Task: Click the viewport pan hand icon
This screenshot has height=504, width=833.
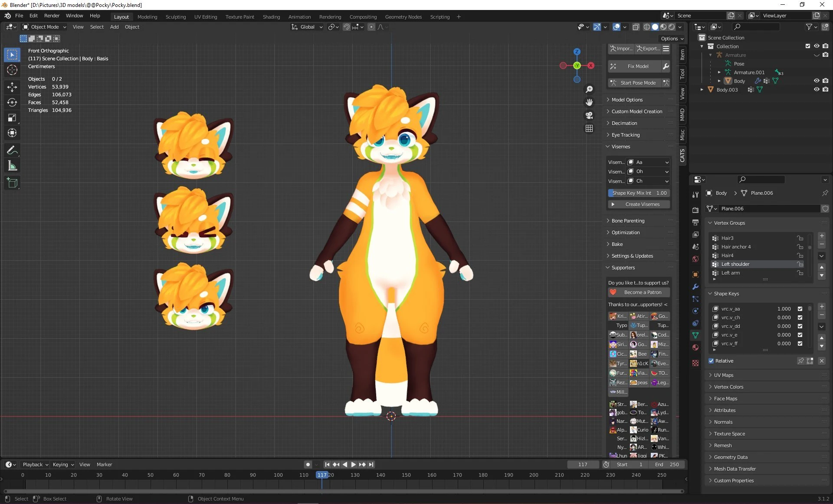Action: click(x=589, y=102)
